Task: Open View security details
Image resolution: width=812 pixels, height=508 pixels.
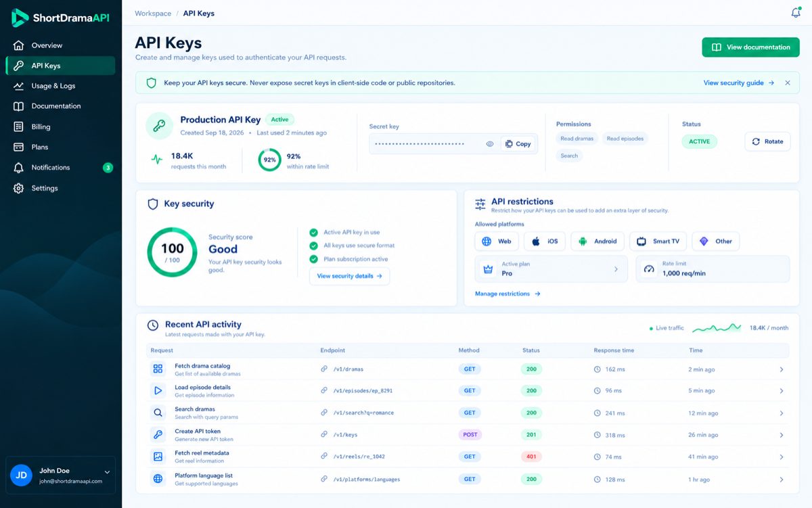Action: [349, 276]
